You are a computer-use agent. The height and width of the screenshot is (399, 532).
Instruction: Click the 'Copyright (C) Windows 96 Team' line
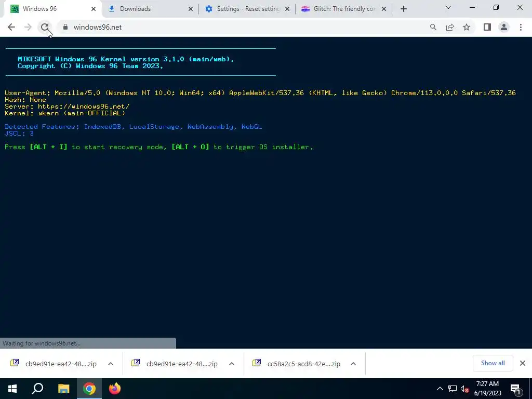click(90, 66)
